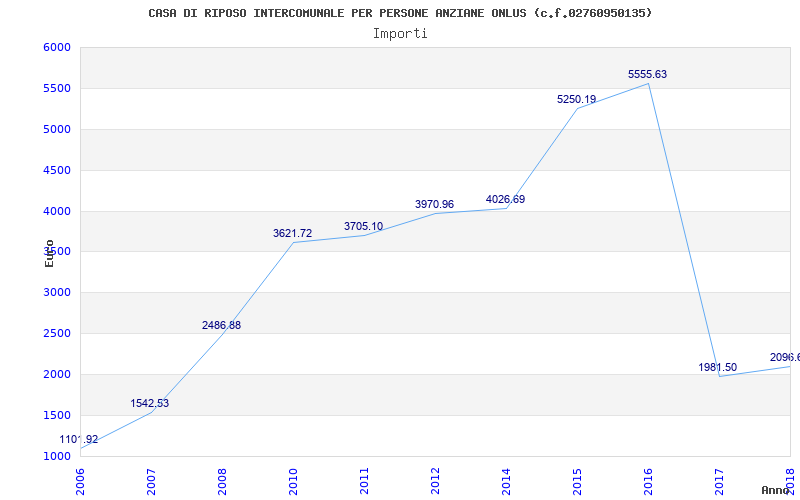Click the x-axis year 2007
Image resolution: width=800 pixels, height=500 pixels.
[152, 481]
